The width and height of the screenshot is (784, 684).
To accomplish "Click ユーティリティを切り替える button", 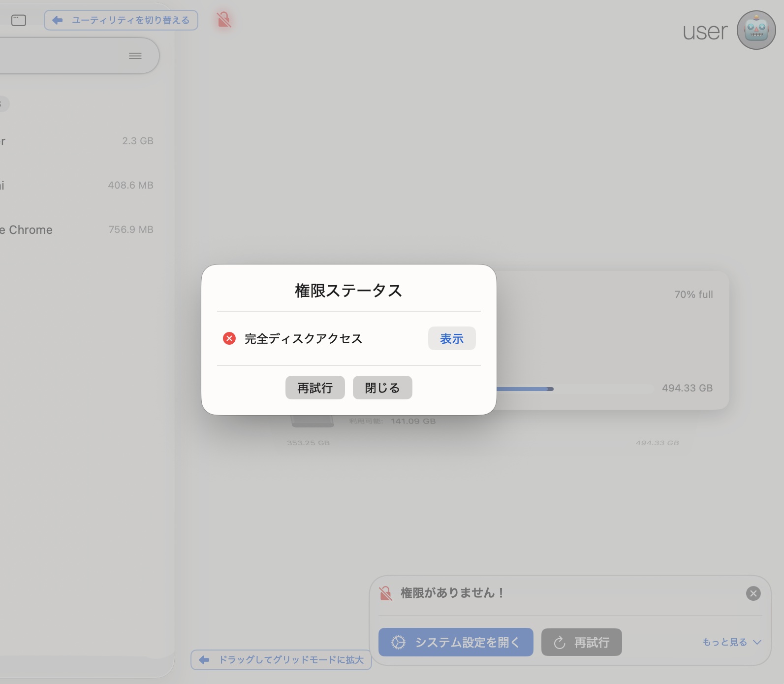I will tap(121, 20).
